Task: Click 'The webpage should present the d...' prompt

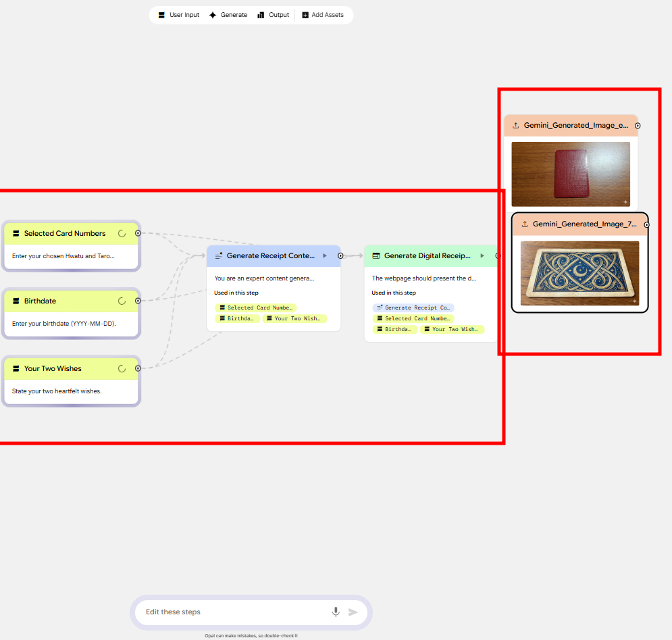Action: point(424,278)
